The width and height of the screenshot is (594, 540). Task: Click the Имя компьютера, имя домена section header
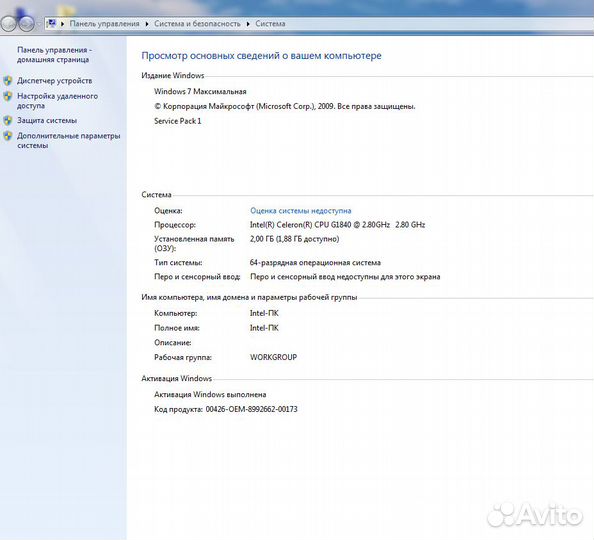(249, 297)
